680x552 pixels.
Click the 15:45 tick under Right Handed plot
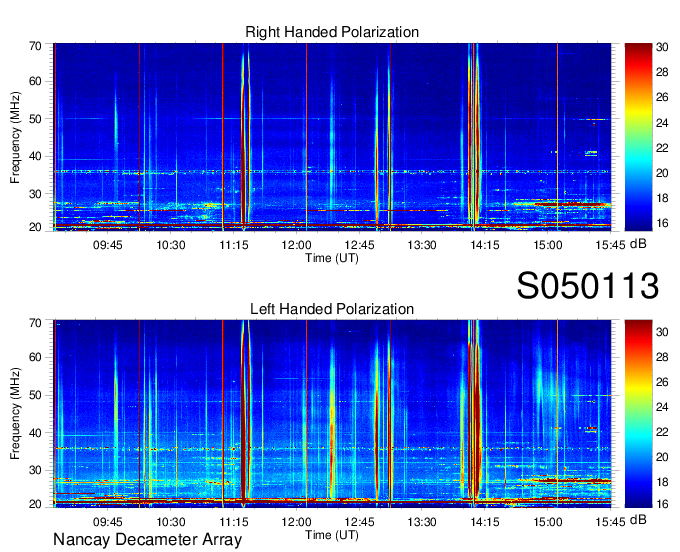pos(610,245)
